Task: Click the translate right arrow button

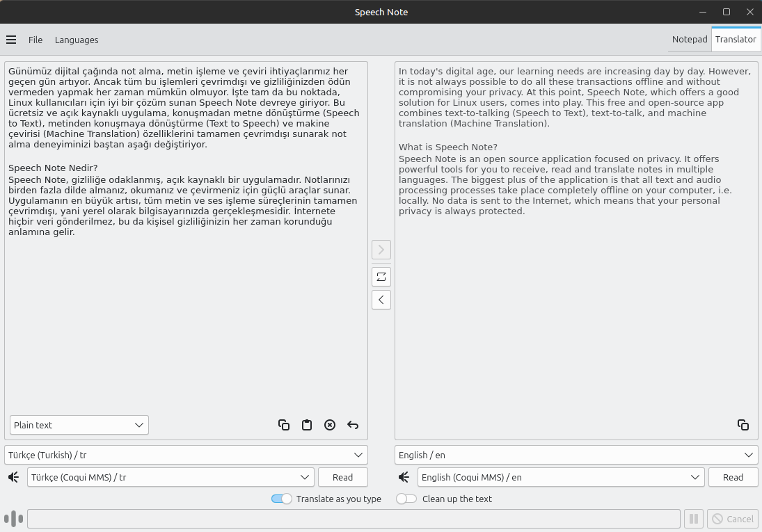Action: tap(381, 250)
